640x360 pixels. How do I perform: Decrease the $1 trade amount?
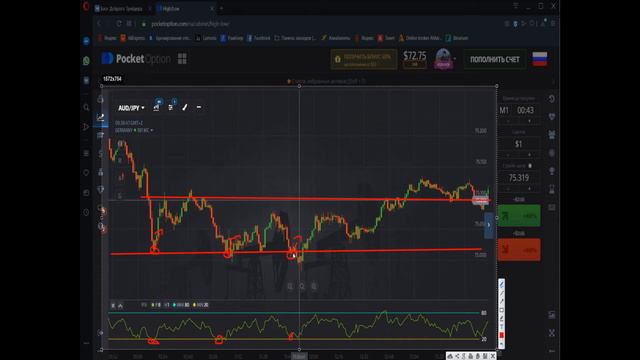[x=508, y=155]
